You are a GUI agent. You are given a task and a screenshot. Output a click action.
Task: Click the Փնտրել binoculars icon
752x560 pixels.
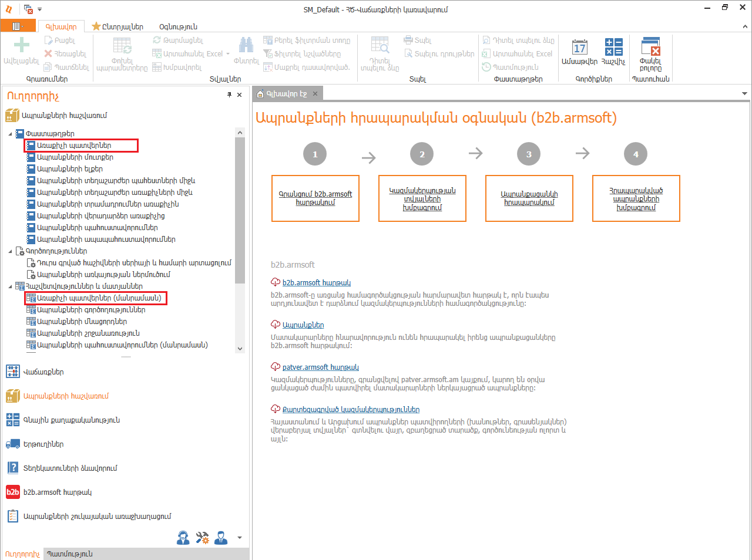[x=246, y=45]
